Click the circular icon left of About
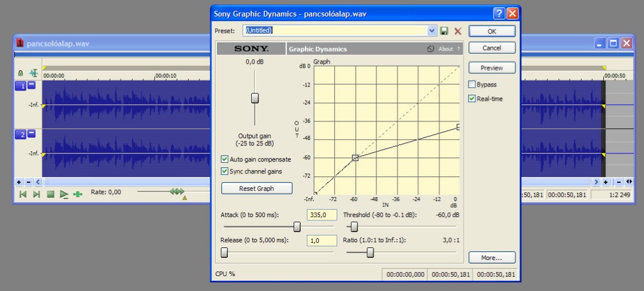 tap(431, 49)
